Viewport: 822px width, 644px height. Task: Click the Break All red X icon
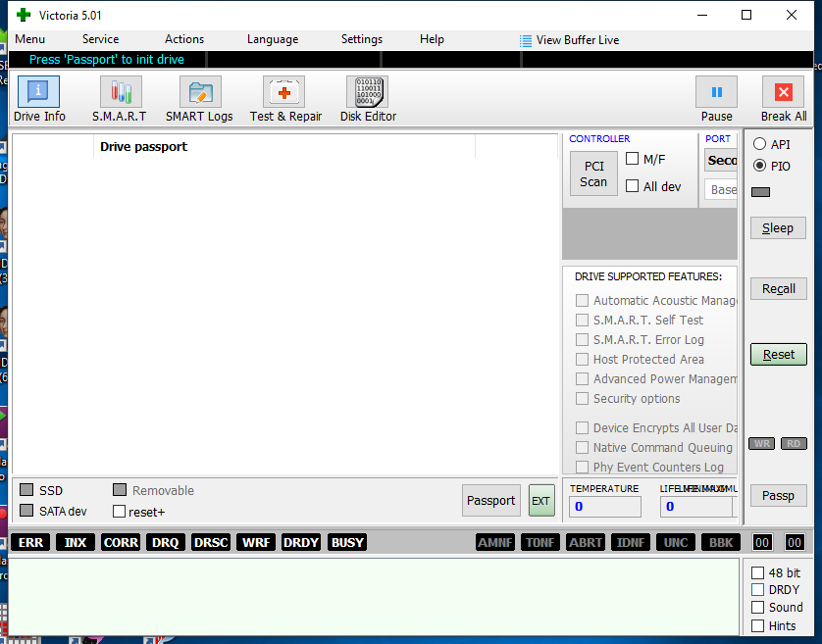783,92
